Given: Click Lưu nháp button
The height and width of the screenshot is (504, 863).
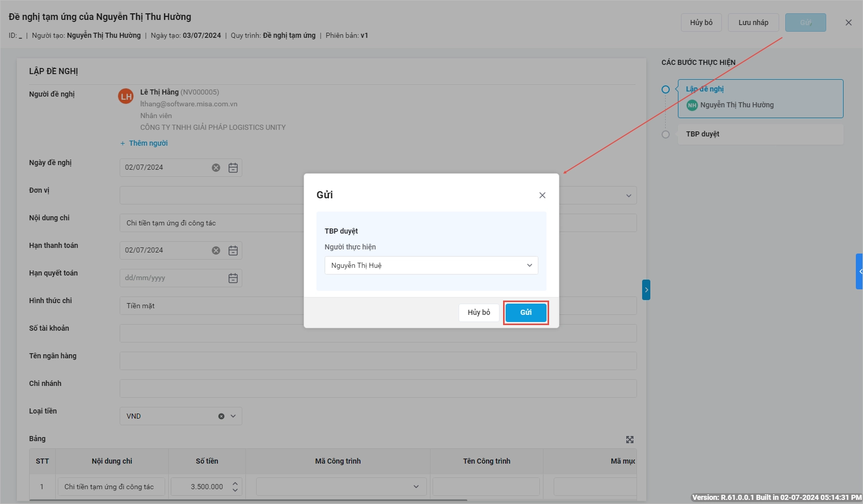Looking at the screenshot, I should [x=754, y=22].
